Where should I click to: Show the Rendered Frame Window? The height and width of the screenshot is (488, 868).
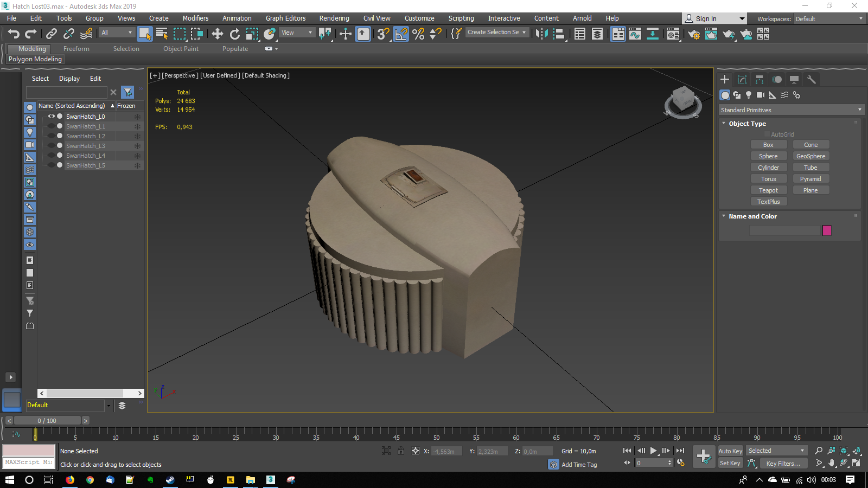pyautogui.click(x=711, y=34)
